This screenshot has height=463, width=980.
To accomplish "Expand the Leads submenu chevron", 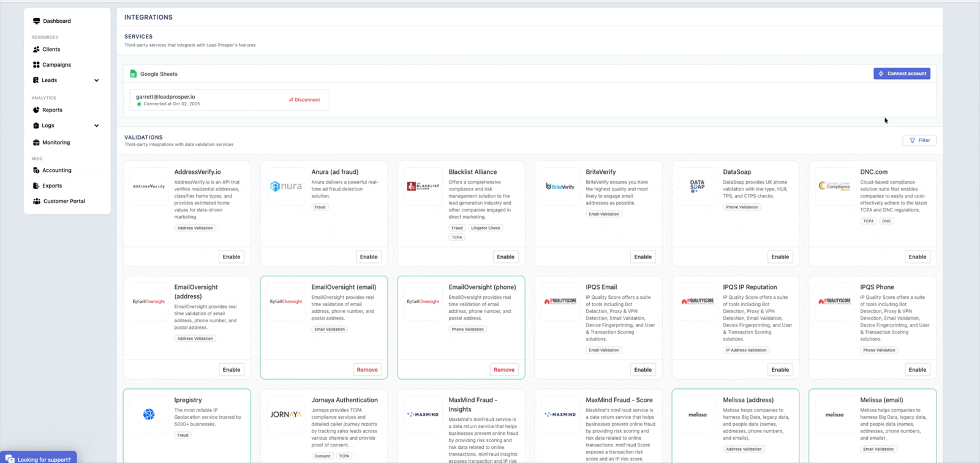I will pyautogui.click(x=96, y=80).
